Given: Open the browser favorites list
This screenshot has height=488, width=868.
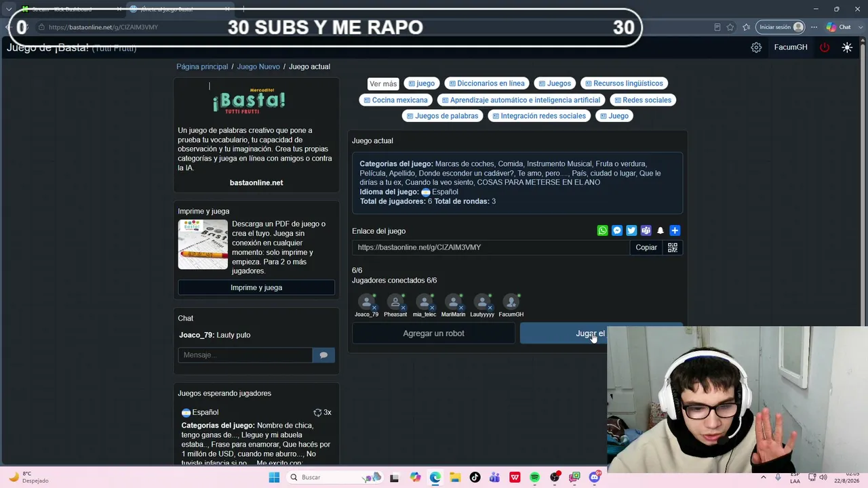Looking at the screenshot, I should (747, 27).
